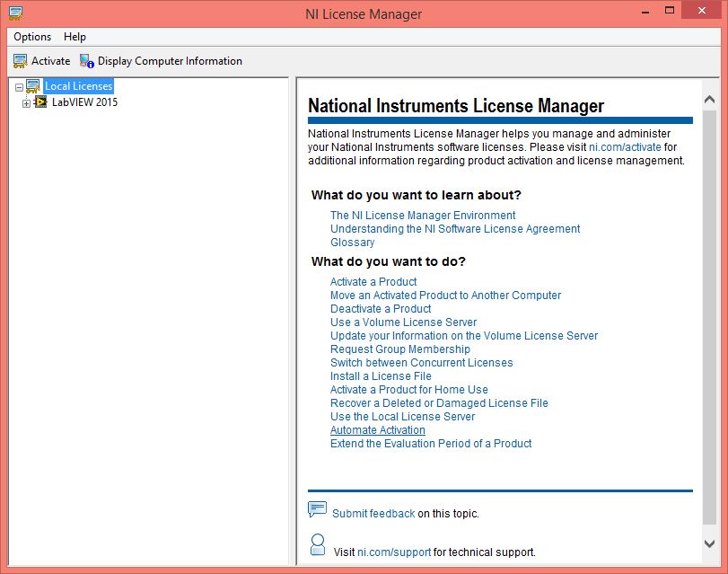Viewport: 728px width, 574px height.
Task: Minimize the NI License Manager window
Action: coord(645,11)
